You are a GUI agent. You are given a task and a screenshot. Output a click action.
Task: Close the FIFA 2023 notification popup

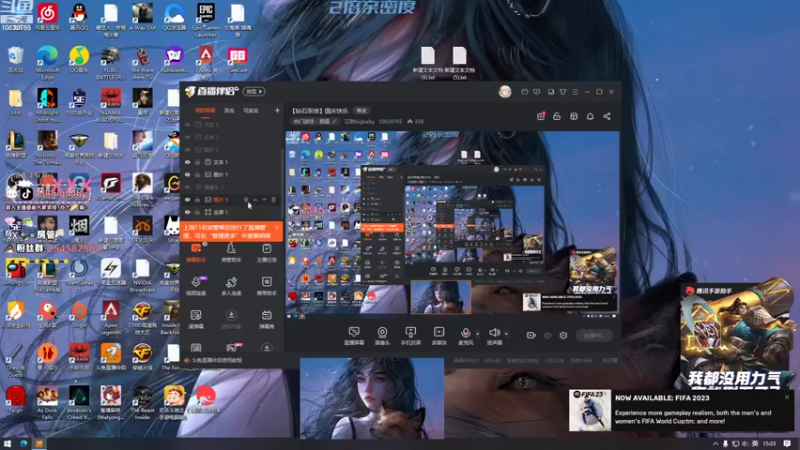coord(787,396)
